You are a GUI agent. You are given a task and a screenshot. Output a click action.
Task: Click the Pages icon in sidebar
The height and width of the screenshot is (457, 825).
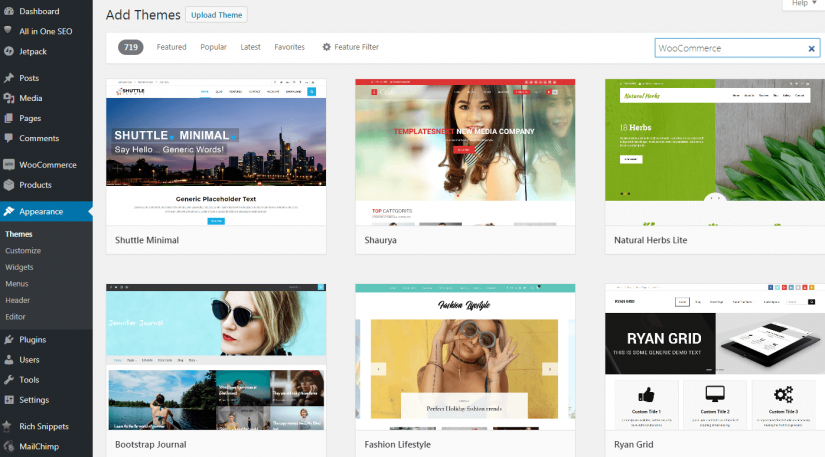pos(9,118)
